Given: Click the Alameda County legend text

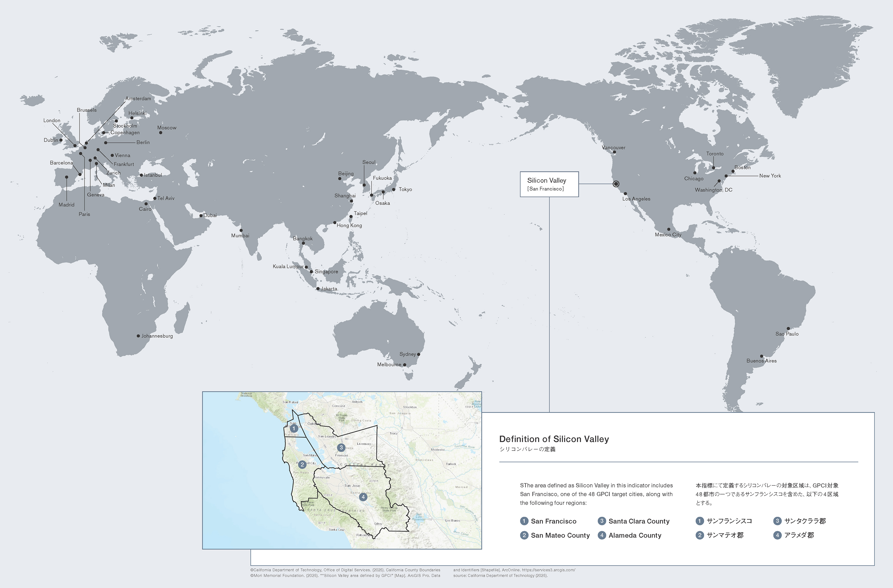Looking at the screenshot, I should 635,535.
